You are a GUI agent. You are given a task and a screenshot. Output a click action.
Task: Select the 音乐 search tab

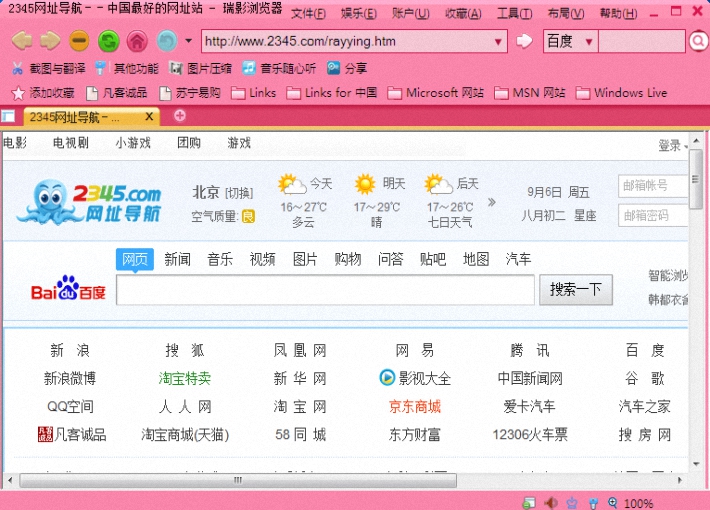point(220,260)
